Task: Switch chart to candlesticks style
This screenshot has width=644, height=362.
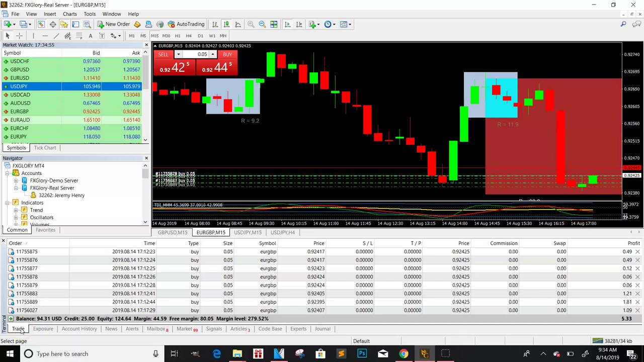Action: [x=226, y=24]
